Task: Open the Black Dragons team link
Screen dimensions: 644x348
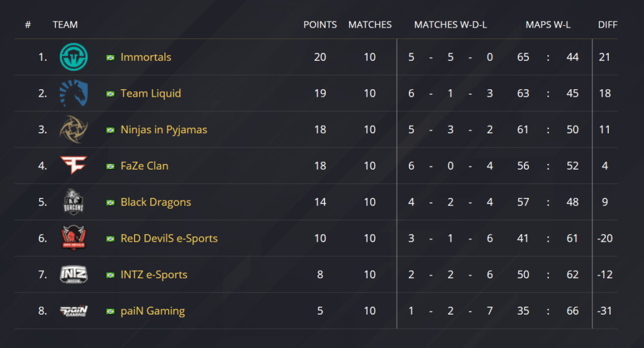Action: [x=156, y=202]
